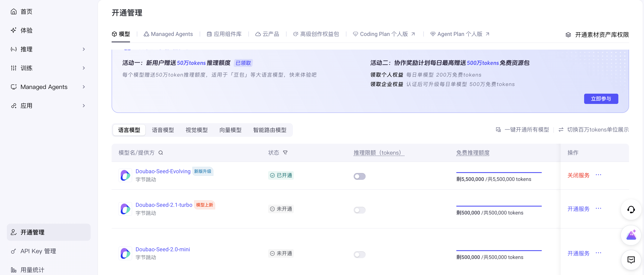Click the filter icon next to 状态

coord(285,153)
